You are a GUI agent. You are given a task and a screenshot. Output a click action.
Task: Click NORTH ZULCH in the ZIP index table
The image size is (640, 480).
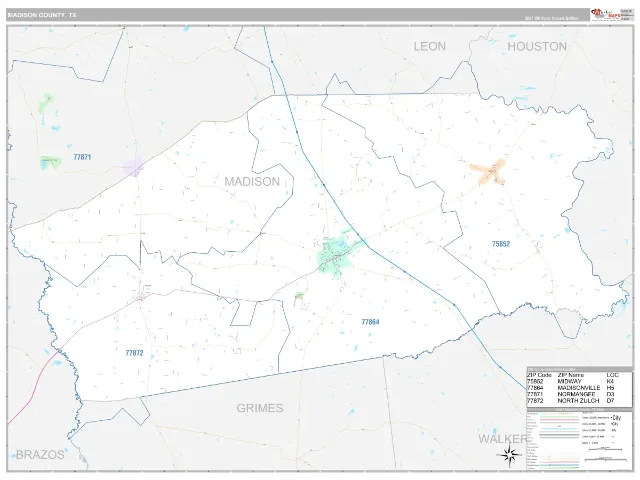pos(578,401)
